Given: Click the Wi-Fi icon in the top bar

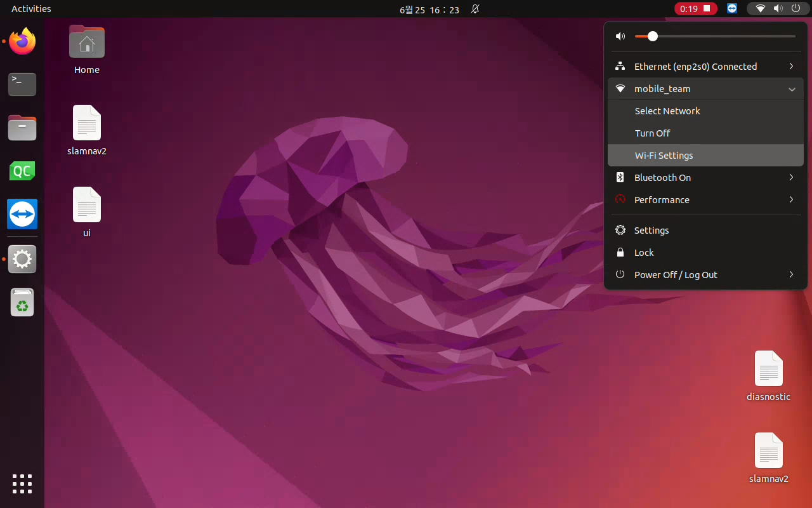Looking at the screenshot, I should (x=761, y=9).
